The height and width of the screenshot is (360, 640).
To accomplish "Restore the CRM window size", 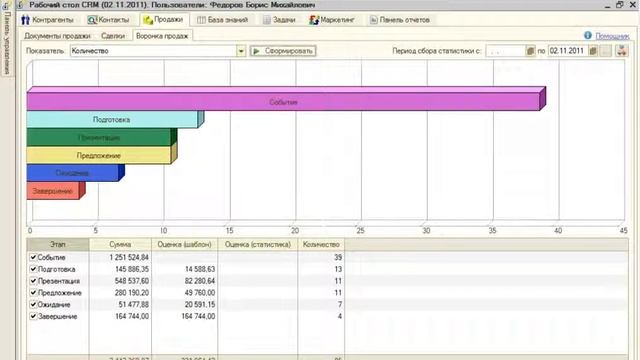I will [x=620, y=4].
